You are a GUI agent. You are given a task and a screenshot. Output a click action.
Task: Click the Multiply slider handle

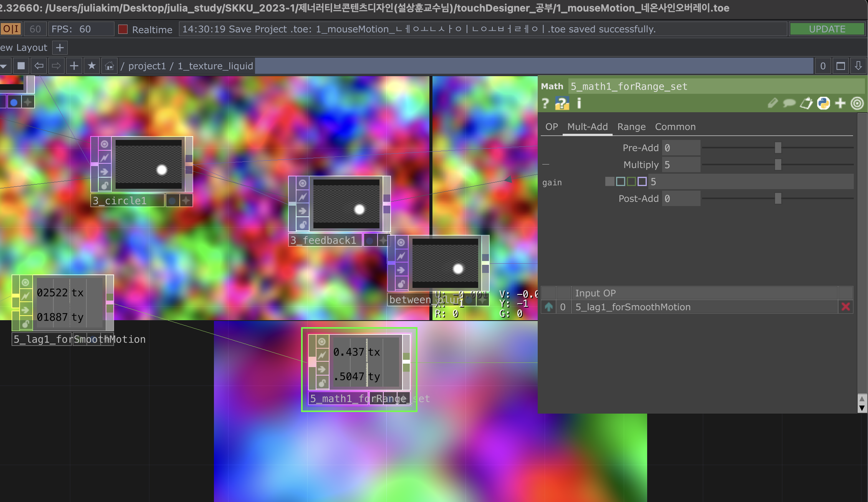[778, 165]
